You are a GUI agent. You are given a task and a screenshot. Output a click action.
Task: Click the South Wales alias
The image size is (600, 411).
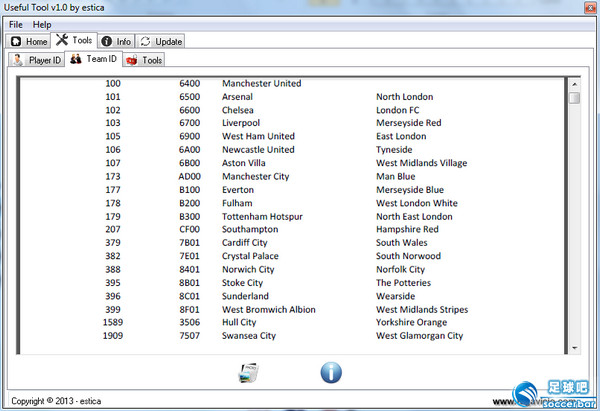[401, 243]
